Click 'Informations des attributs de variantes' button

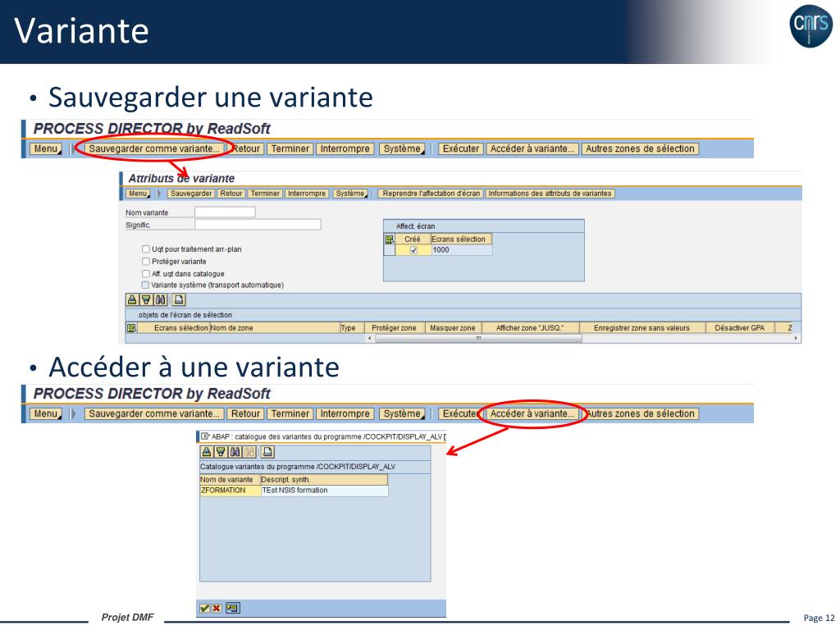pos(550,194)
